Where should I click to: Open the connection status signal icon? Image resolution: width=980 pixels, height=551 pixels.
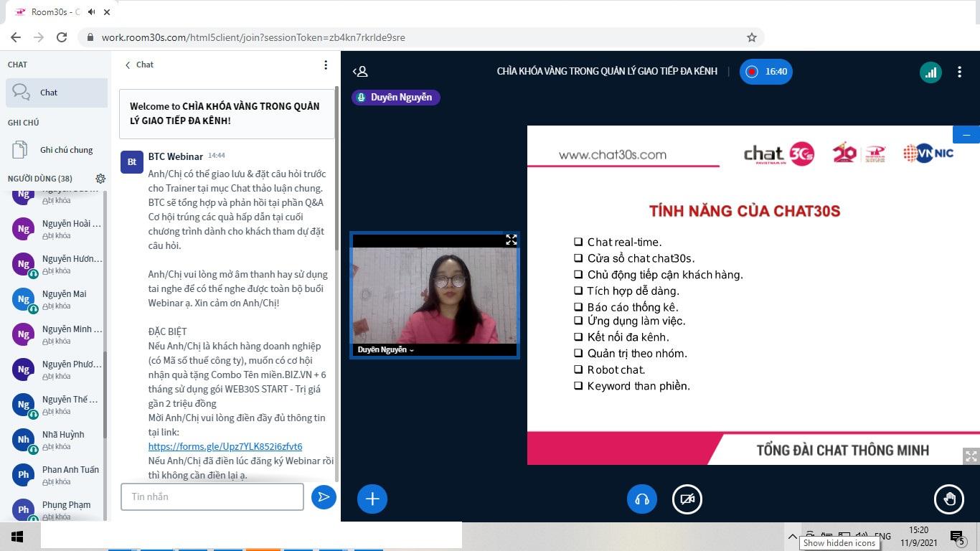(x=930, y=72)
